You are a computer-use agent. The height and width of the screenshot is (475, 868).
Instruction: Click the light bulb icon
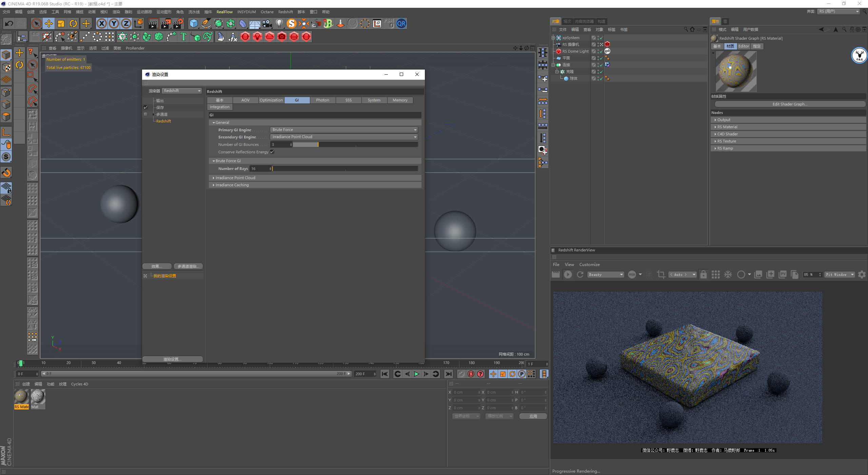[x=279, y=23]
